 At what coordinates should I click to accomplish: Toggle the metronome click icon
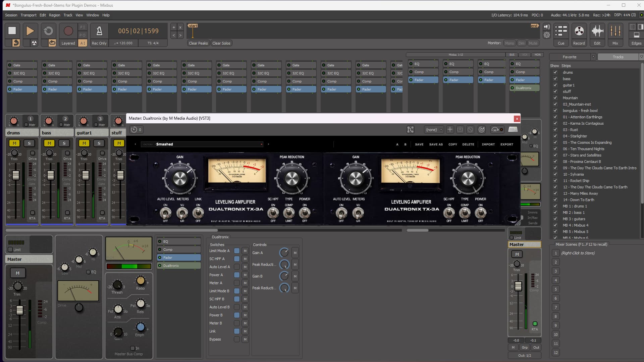tap(99, 31)
